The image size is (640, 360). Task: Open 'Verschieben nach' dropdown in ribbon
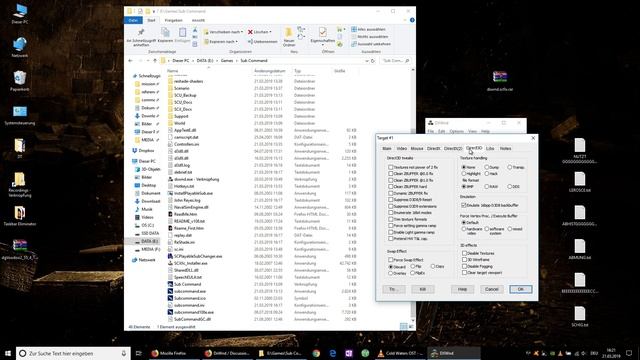point(223,32)
